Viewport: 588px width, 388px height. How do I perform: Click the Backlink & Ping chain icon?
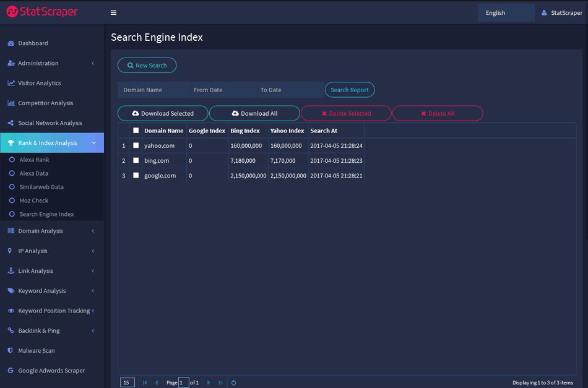pyautogui.click(x=11, y=330)
